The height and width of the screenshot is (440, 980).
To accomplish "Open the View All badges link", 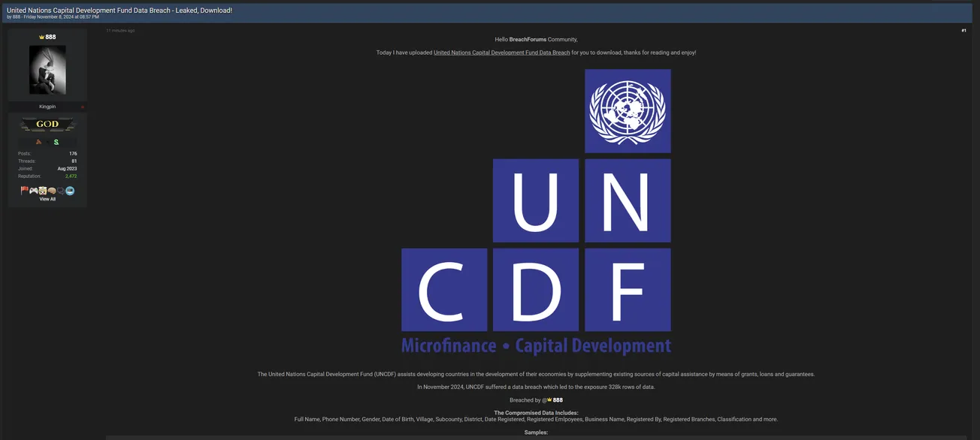I will [x=47, y=198].
